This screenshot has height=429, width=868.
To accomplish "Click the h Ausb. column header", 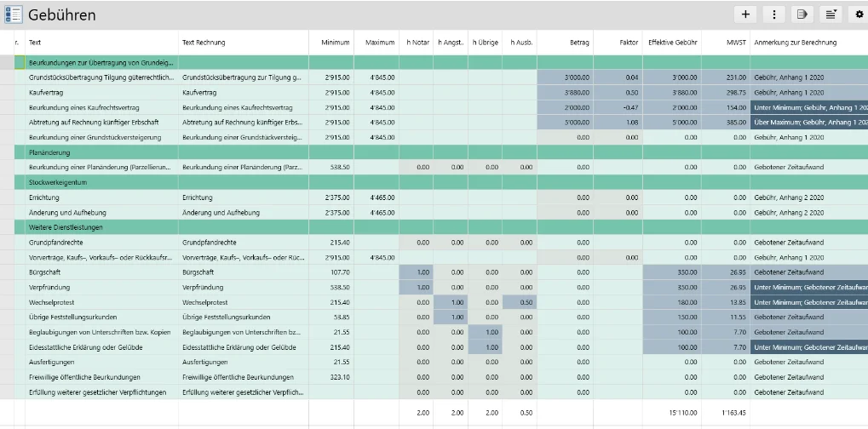I will [x=520, y=43].
